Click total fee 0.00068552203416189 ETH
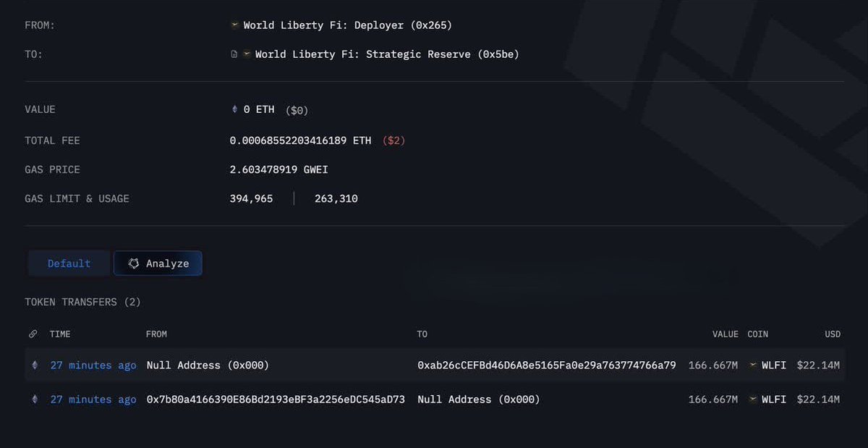 point(300,140)
